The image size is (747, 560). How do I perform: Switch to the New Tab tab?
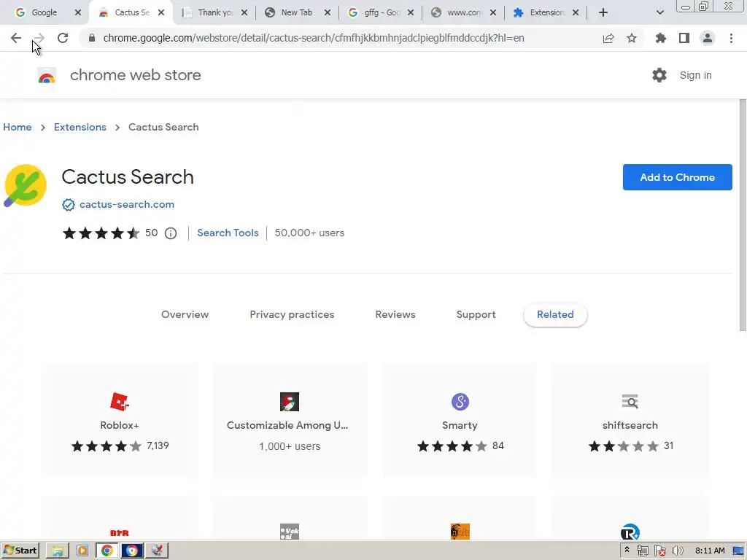click(297, 12)
